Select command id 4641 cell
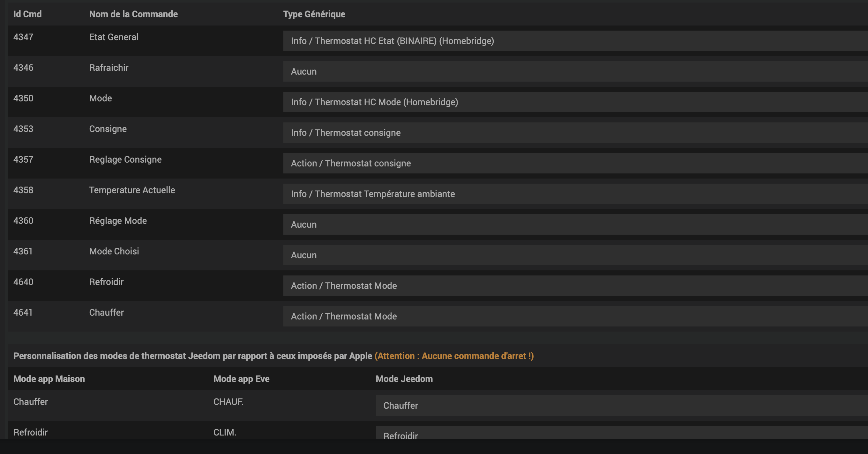 (x=23, y=313)
